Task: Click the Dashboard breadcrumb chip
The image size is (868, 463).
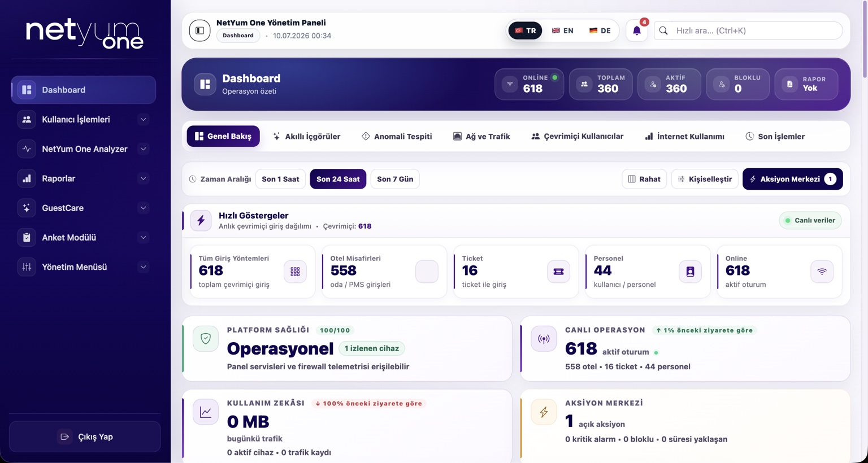Action: click(x=238, y=36)
